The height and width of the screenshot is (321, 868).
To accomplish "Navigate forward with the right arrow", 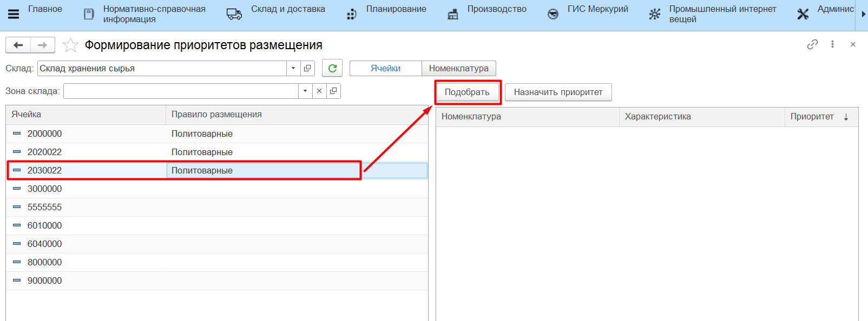I will [42, 45].
